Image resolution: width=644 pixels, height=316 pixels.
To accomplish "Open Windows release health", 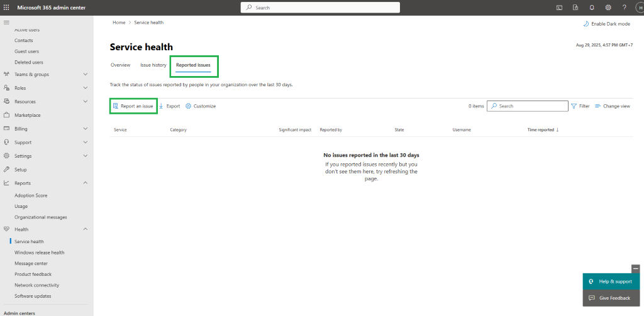I will point(40,253).
